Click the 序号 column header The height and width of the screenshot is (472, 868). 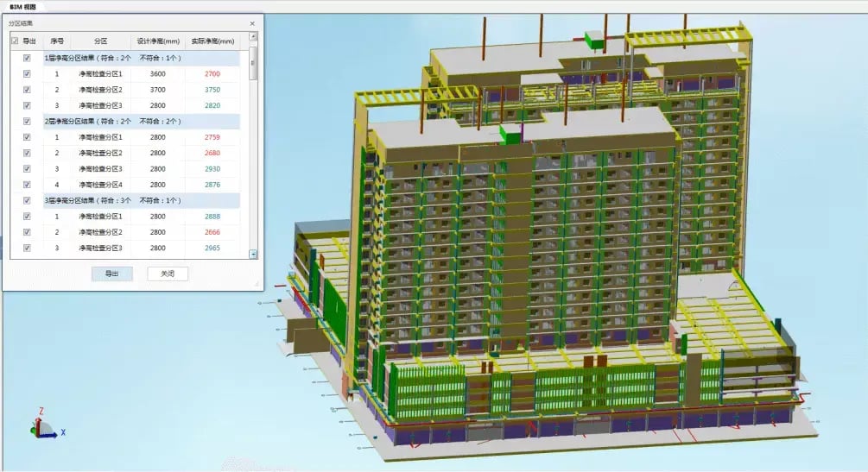(x=57, y=41)
